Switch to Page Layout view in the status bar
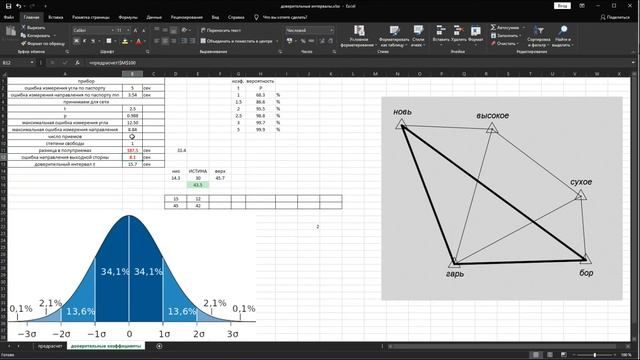The height and width of the screenshot is (360, 640). [x=550, y=355]
